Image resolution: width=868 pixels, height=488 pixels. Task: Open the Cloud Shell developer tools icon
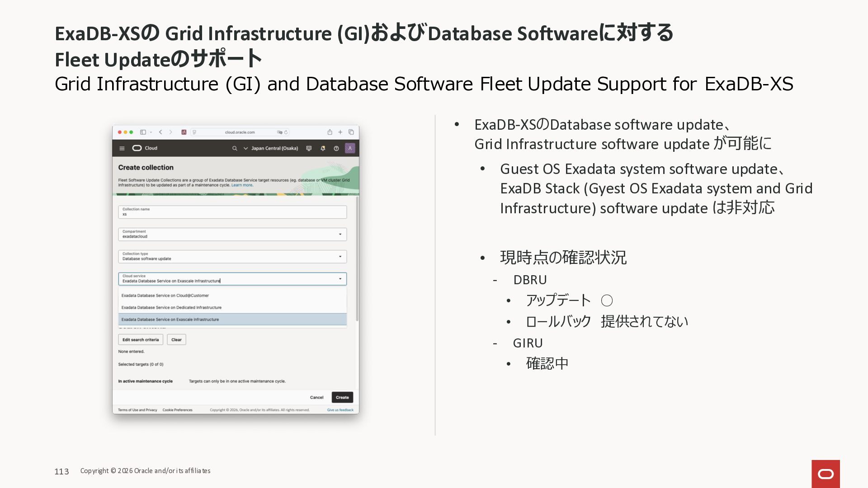(x=309, y=148)
